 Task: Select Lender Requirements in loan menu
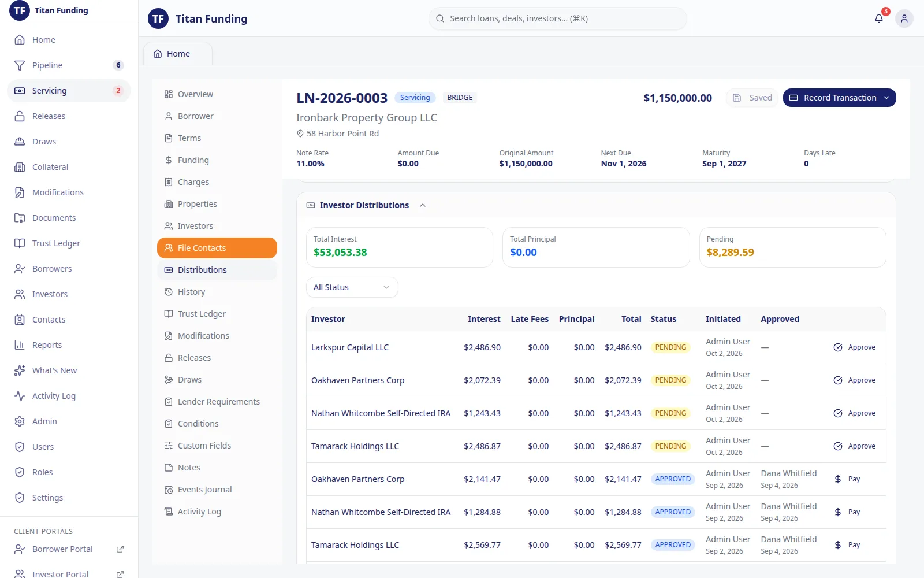[217, 402]
